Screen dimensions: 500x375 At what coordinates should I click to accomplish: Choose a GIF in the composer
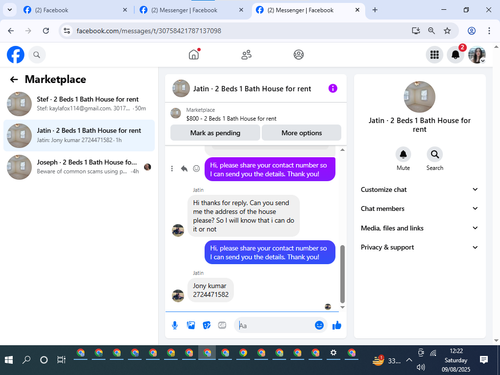[222, 325]
